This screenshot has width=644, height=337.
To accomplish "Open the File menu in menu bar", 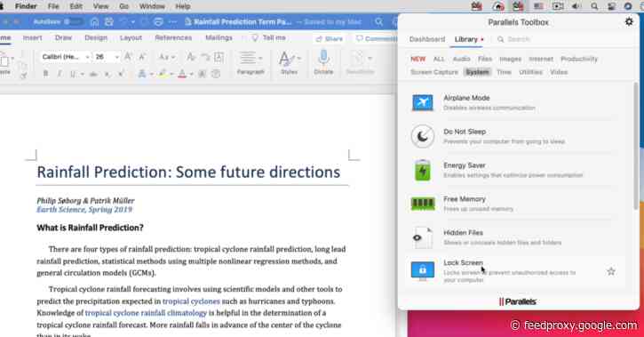I will (x=53, y=6).
